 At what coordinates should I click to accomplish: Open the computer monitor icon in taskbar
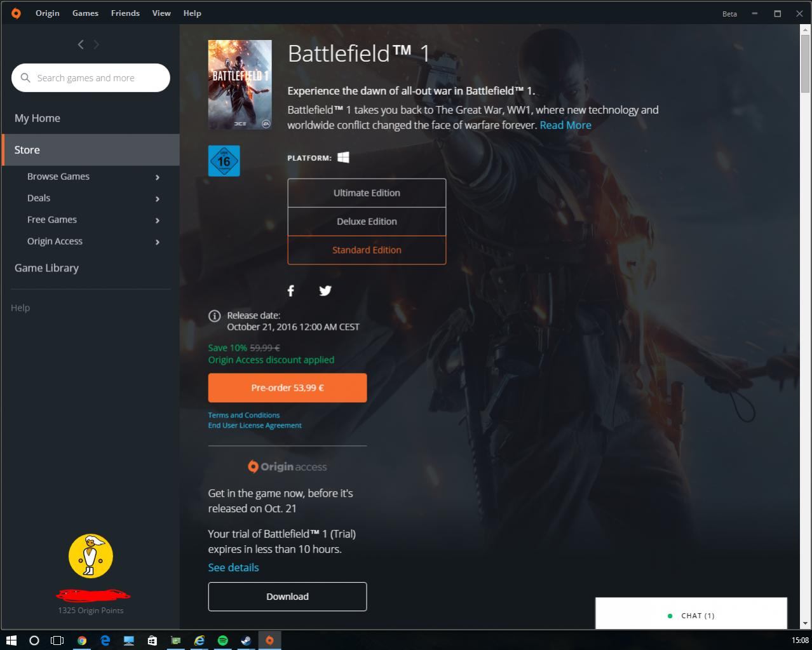pyautogui.click(x=129, y=640)
